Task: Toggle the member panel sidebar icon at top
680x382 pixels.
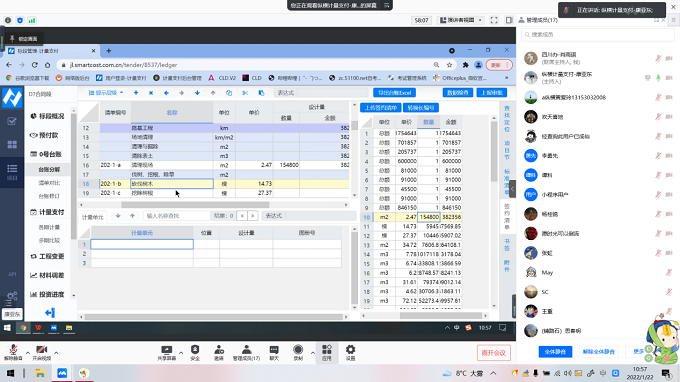Action: (x=509, y=20)
